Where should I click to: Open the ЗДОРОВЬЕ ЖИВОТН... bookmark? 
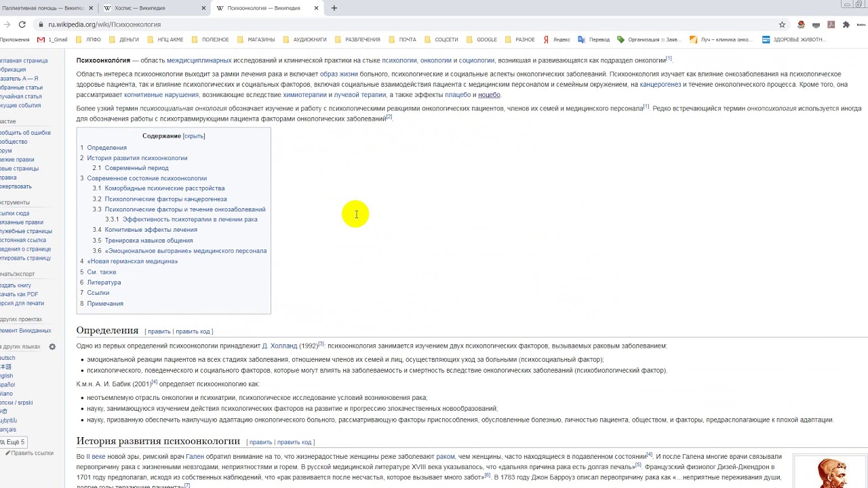click(x=794, y=39)
